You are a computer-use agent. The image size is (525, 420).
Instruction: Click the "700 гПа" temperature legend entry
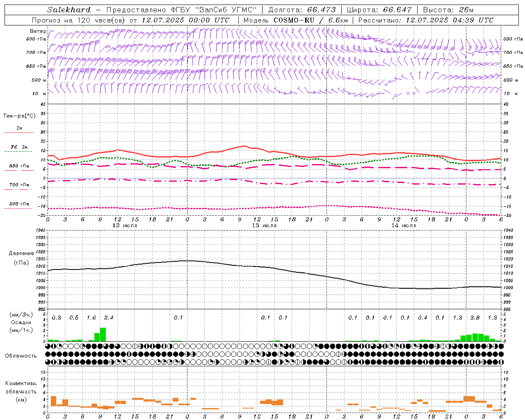tap(19, 185)
